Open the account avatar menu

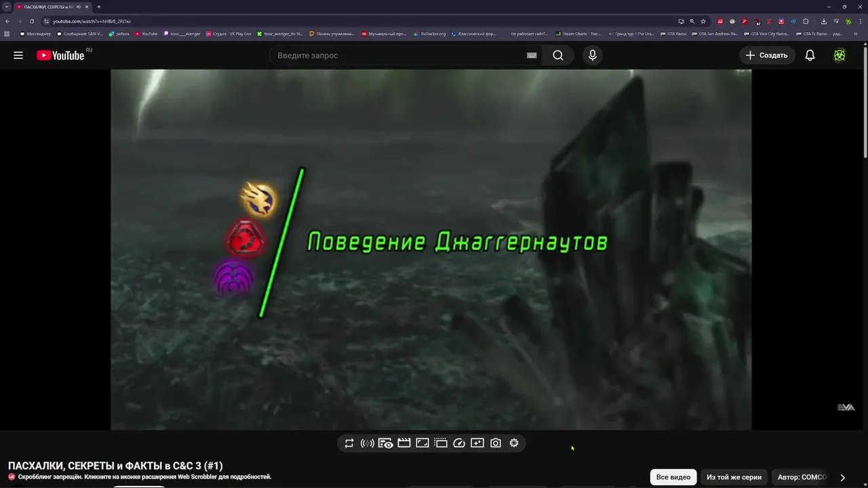[840, 56]
